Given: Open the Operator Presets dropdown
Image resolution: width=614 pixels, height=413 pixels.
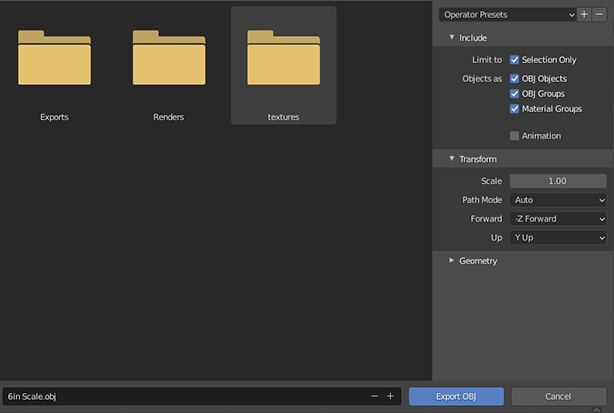Looking at the screenshot, I should pyautogui.click(x=508, y=14).
